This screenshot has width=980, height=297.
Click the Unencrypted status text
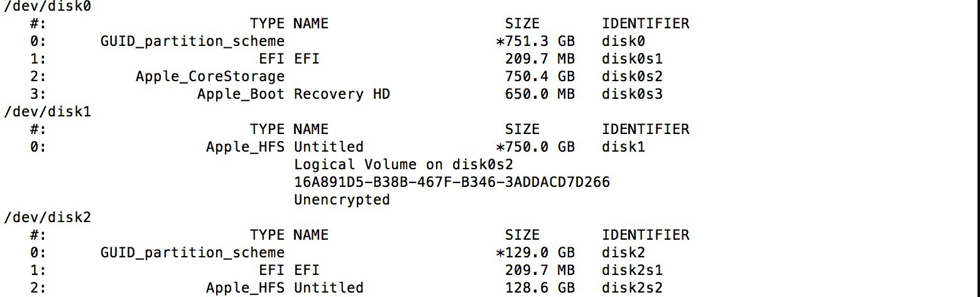tap(342, 200)
